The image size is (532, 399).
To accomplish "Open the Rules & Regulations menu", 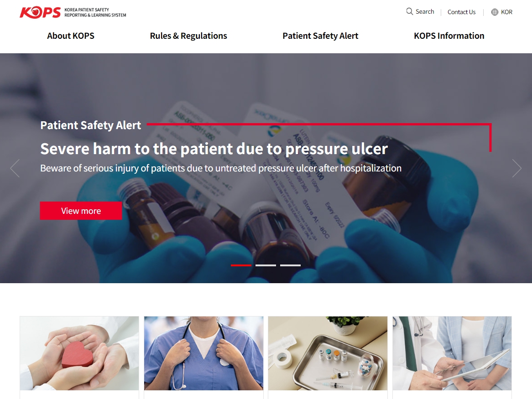I will click(188, 36).
